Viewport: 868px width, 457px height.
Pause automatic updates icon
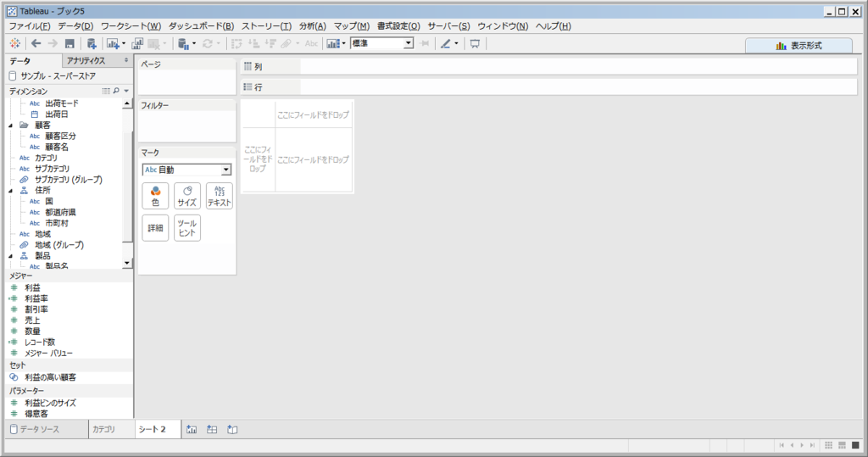[183, 43]
